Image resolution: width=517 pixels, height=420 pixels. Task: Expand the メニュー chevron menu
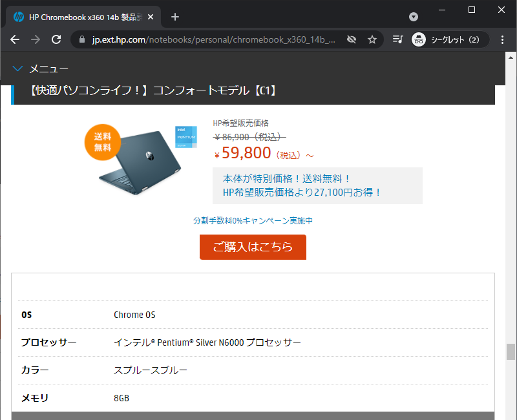pyautogui.click(x=17, y=68)
